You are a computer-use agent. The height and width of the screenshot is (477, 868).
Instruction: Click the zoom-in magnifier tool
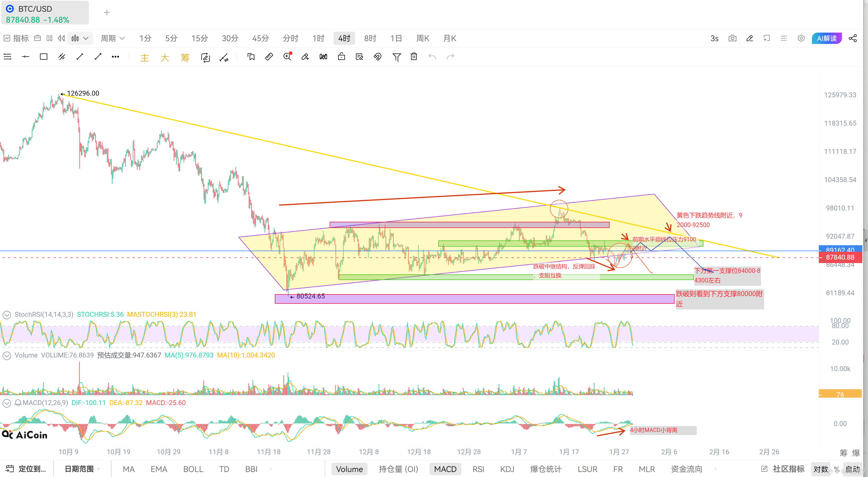point(287,57)
